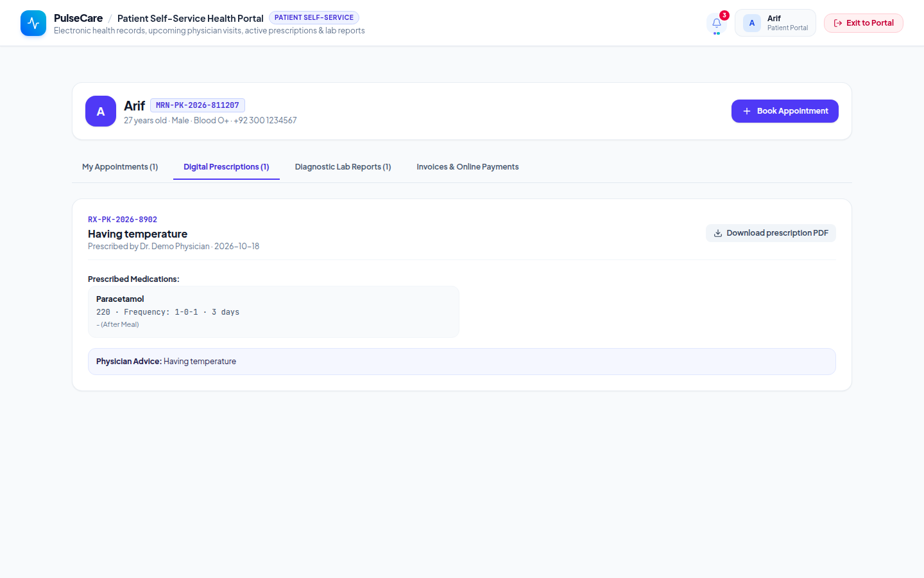The height and width of the screenshot is (578, 924).
Task: Click the large purple 'A' patient avatar
Action: click(x=101, y=111)
